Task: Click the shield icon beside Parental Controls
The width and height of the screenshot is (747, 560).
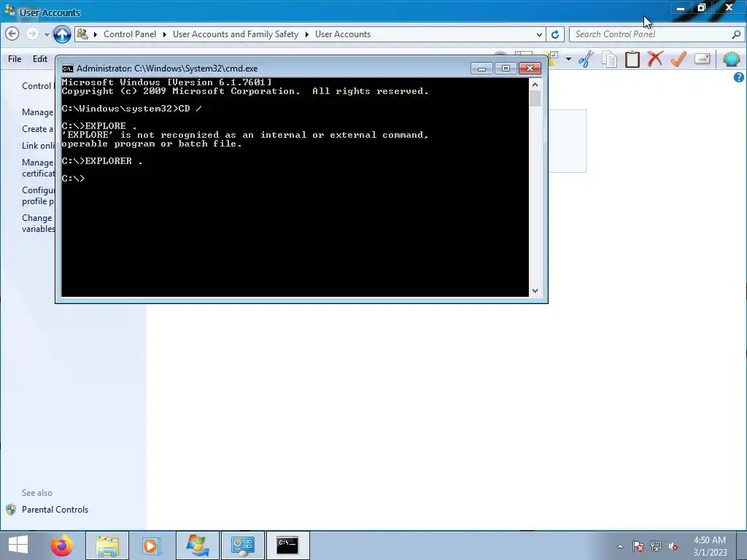Action: tap(11, 510)
